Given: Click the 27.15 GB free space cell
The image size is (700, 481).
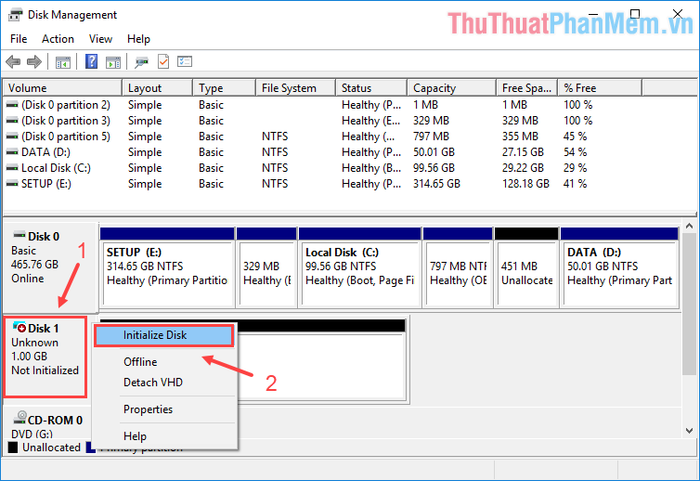Looking at the screenshot, I should coord(523,152).
